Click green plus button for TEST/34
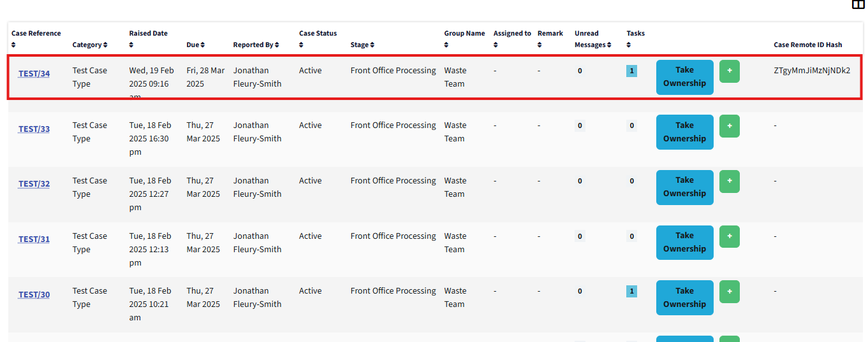This screenshot has width=868, height=342. tap(730, 71)
